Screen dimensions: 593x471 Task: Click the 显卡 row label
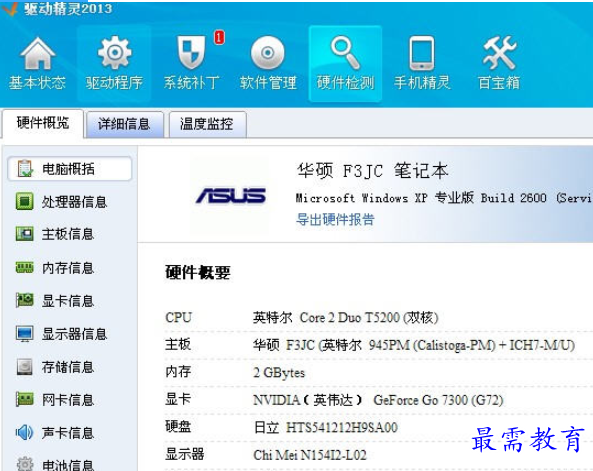pos(178,399)
